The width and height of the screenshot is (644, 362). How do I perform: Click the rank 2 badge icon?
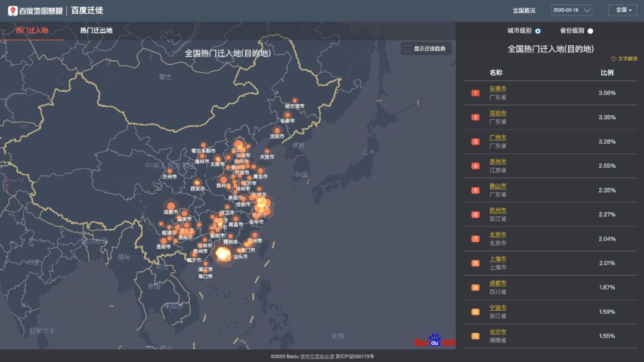pos(475,117)
